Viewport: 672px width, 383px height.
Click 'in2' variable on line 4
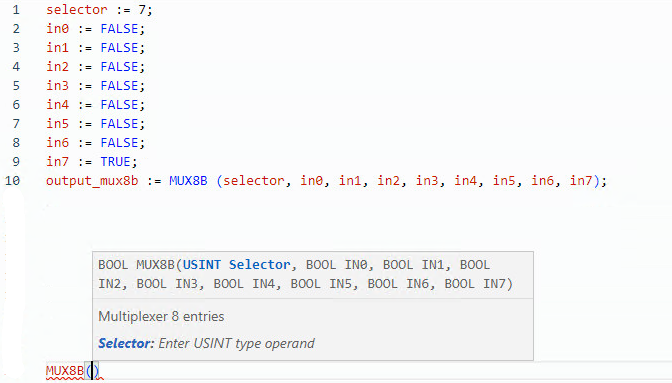click(57, 67)
